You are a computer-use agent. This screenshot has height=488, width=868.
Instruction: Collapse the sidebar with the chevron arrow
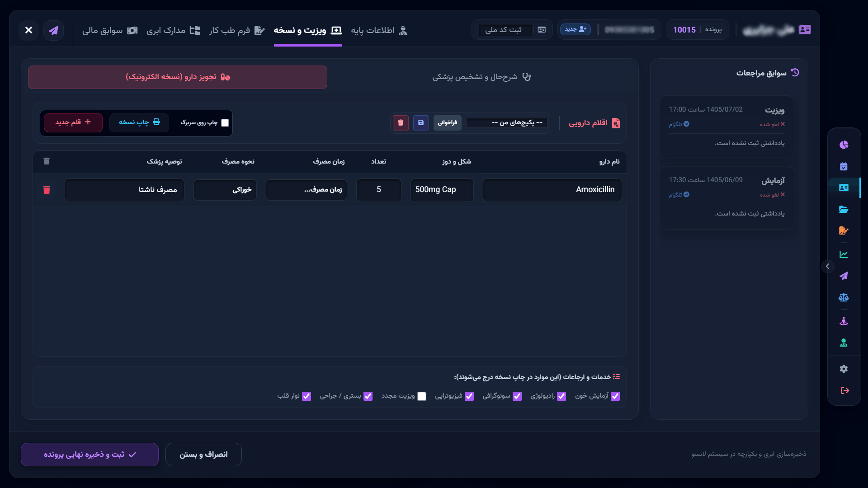828,266
